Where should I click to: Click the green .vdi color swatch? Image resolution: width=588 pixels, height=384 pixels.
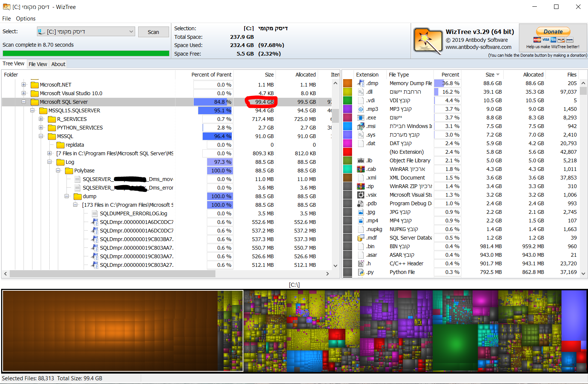(x=348, y=100)
